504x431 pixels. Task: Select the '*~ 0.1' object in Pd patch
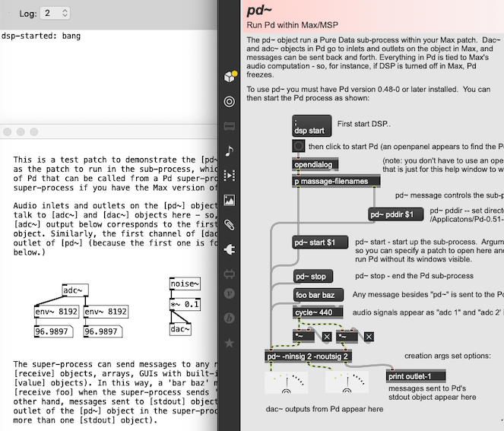tap(185, 304)
